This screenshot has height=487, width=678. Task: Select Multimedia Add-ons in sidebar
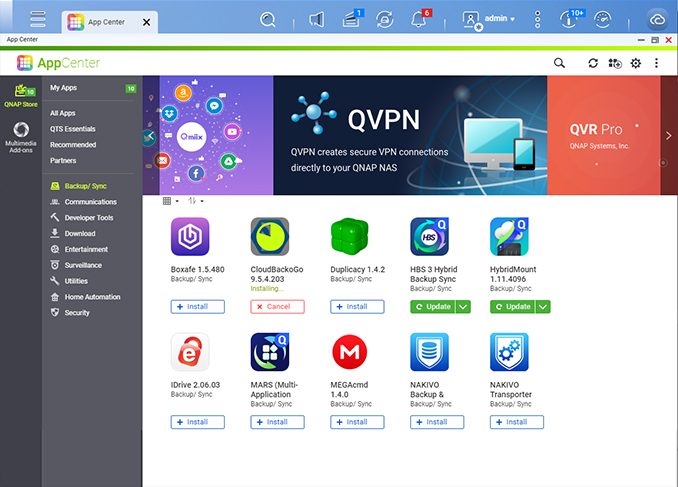pos(21,138)
